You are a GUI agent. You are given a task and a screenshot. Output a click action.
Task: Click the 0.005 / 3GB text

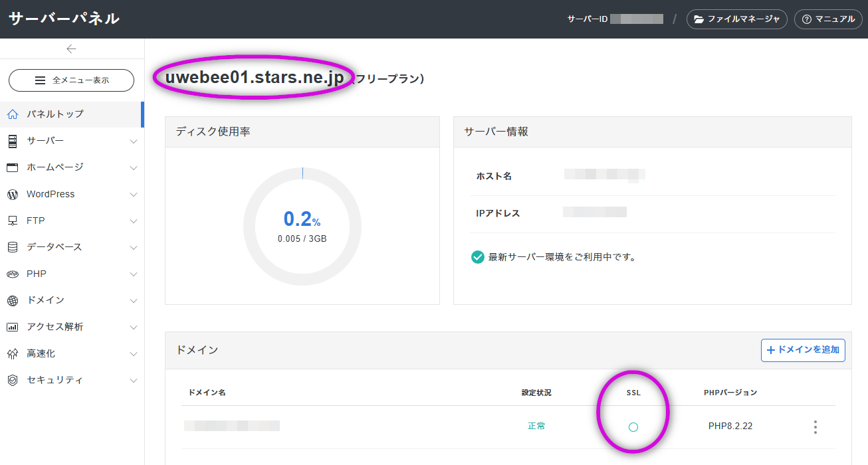click(x=302, y=238)
